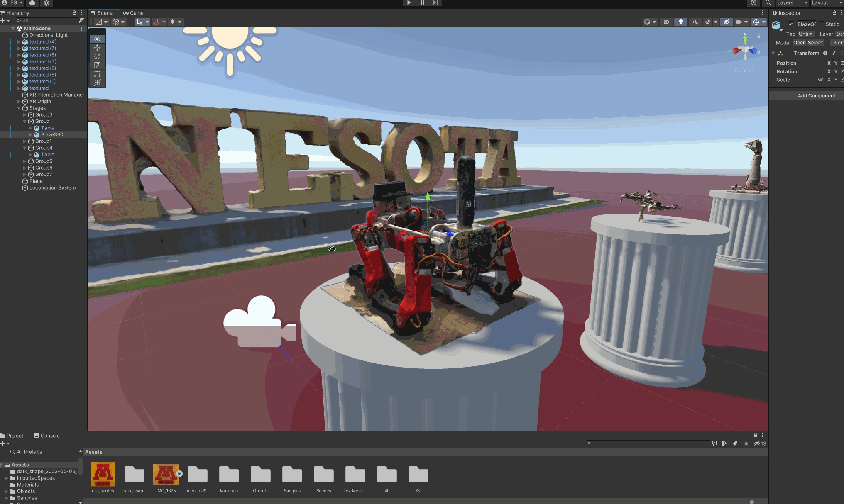Click the Add Component button
Viewport: 844px width, 504px height.
pos(816,96)
